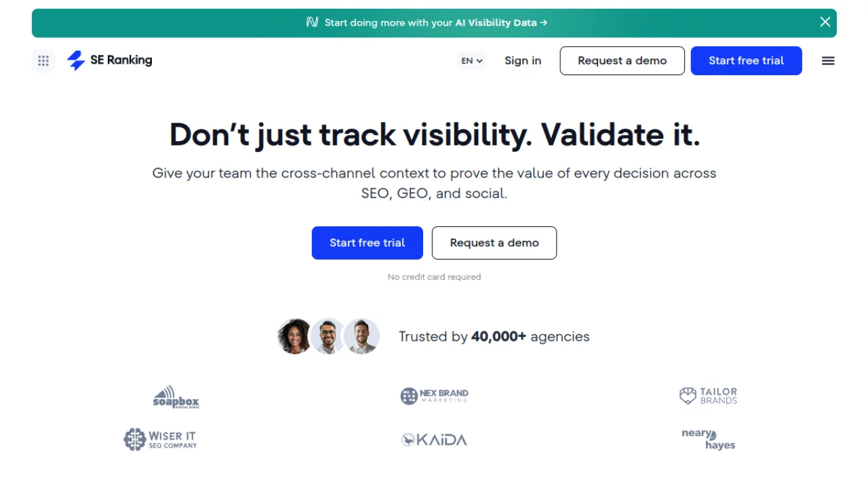Image resolution: width=868 pixels, height=488 pixels.
Task: Click the Kaida logo
Action: point(434,440)
